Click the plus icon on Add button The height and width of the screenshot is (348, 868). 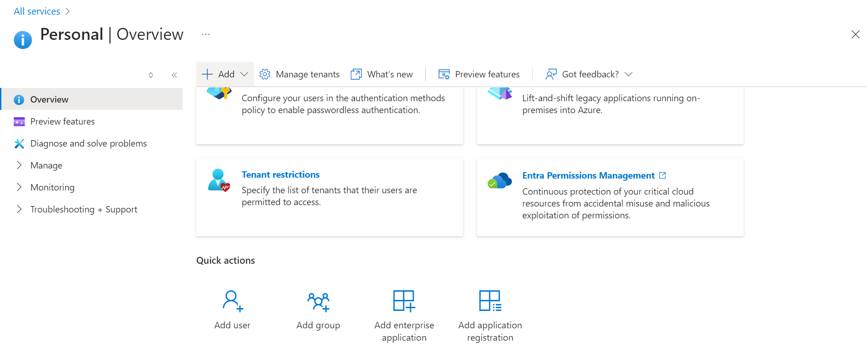tap(207, 74)
